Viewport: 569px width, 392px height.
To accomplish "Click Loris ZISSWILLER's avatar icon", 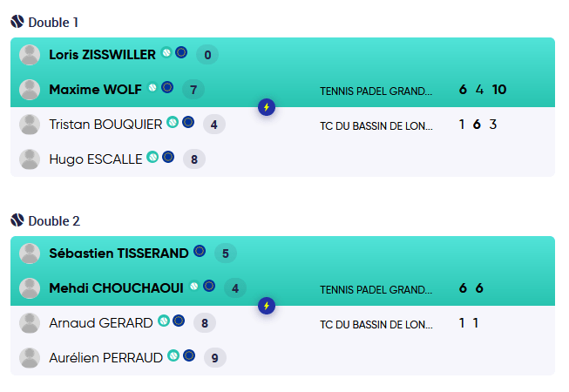I will [30, 55].
